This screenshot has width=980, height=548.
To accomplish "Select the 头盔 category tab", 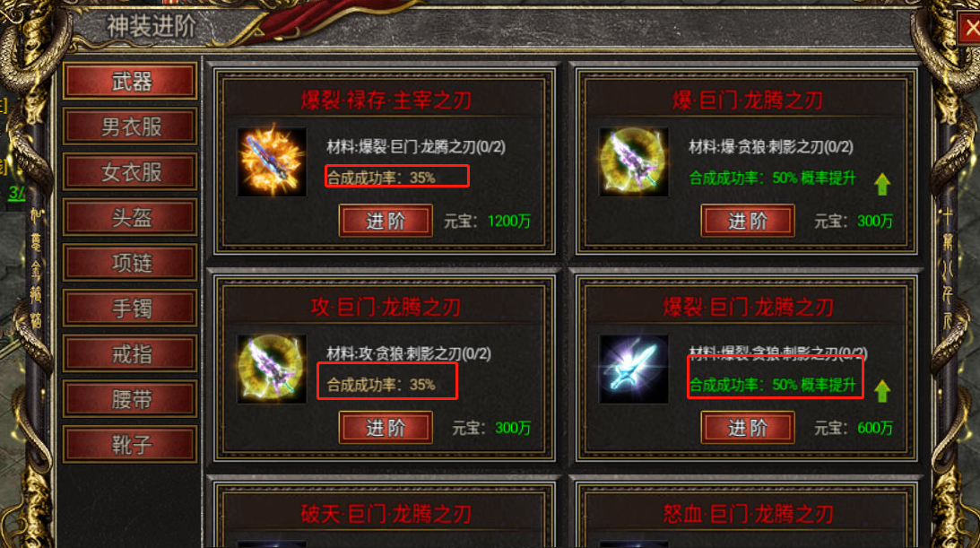I will [x=131, y=217].
